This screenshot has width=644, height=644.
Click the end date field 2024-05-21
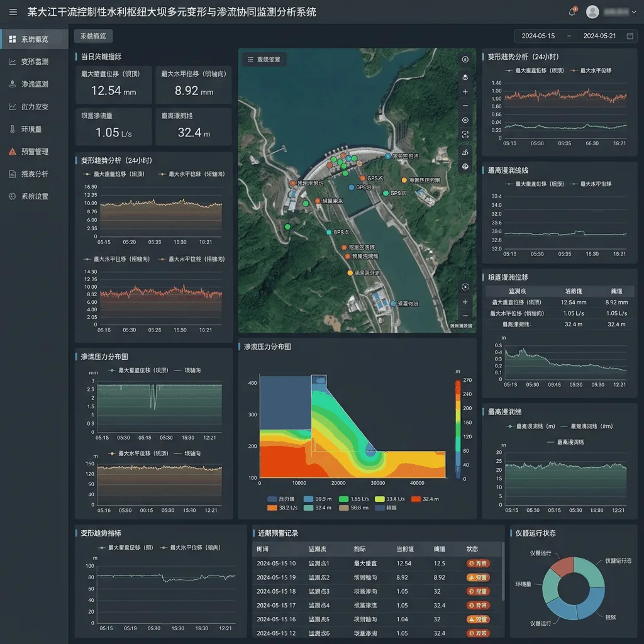[599, 36]
